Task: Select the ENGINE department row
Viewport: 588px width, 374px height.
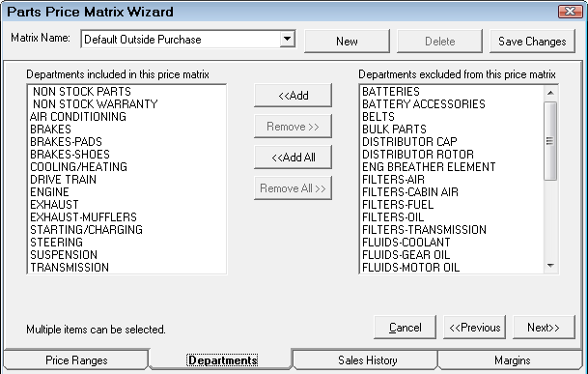Action: (x=126, y=192)
